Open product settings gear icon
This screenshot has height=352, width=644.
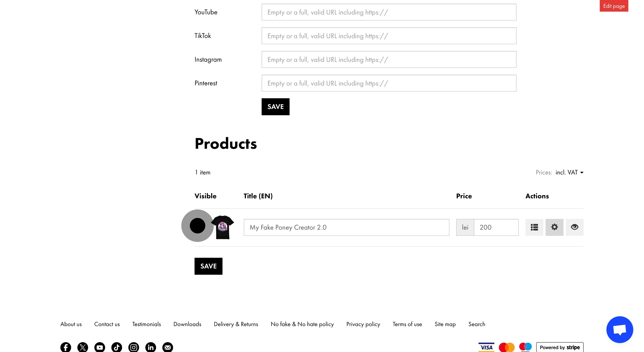pyautogui.click(x=554, y=227)
